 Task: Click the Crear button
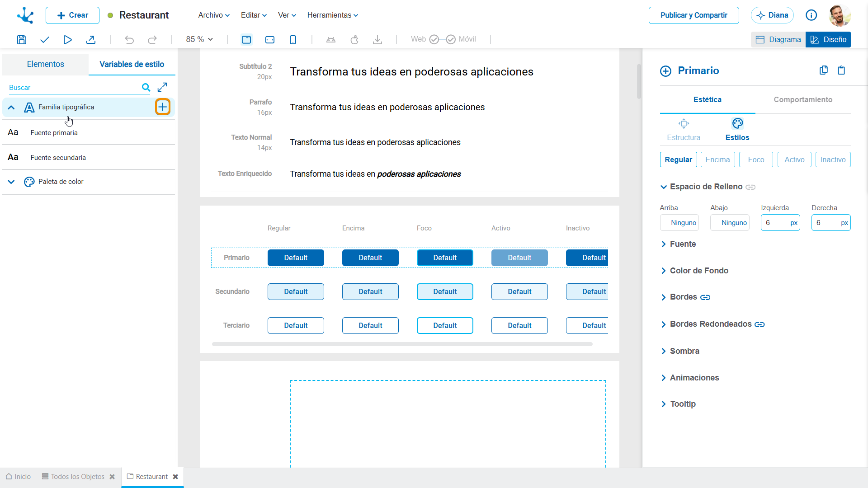coord(72,15)
